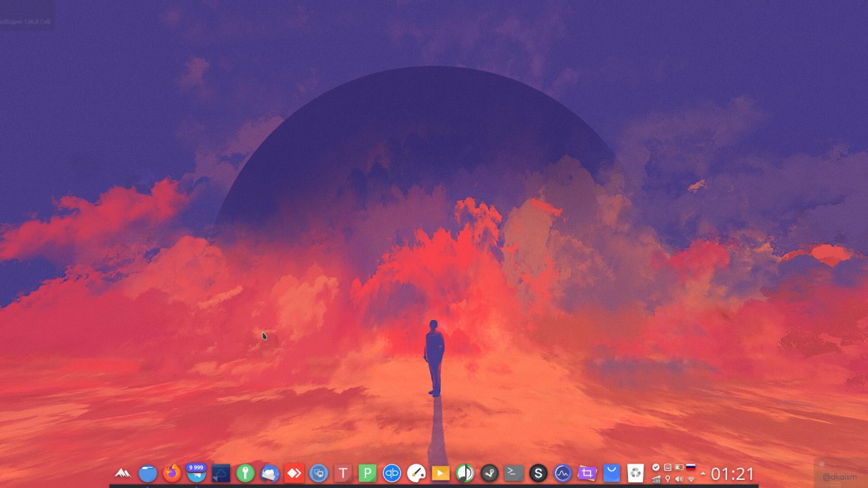The image size is (868, 488).
Task: Open the dark blue cloud app icon
Action: point(221,473)
